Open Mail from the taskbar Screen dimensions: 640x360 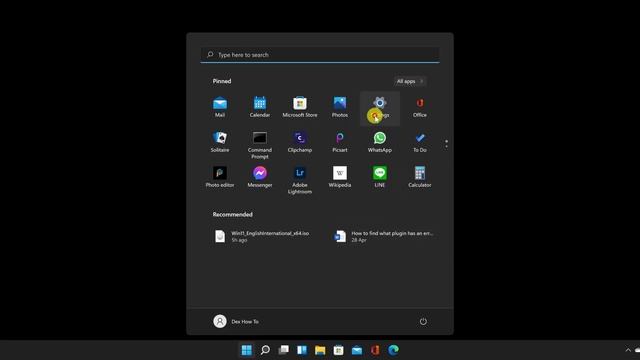tap(357, 350)
